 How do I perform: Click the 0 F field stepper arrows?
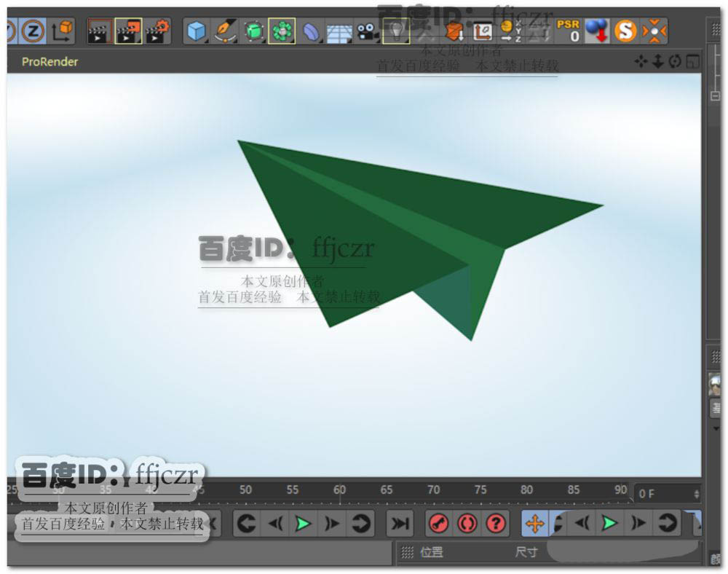pos(697,494)
